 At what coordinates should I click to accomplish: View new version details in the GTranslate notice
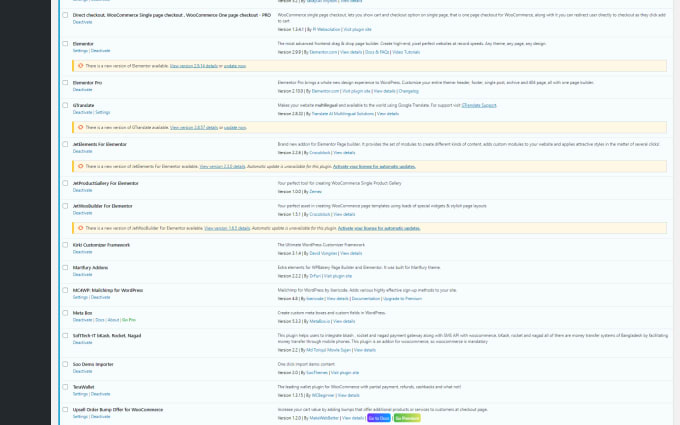click(193, 128)
